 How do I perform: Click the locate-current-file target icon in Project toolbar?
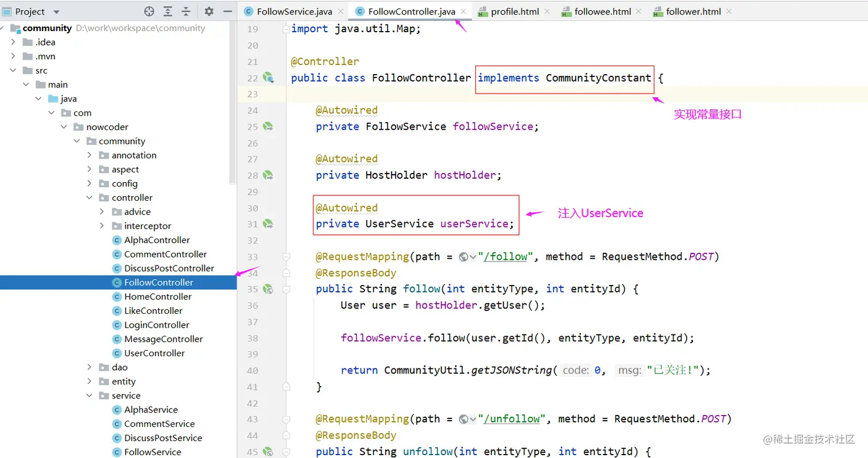(149, 11)
